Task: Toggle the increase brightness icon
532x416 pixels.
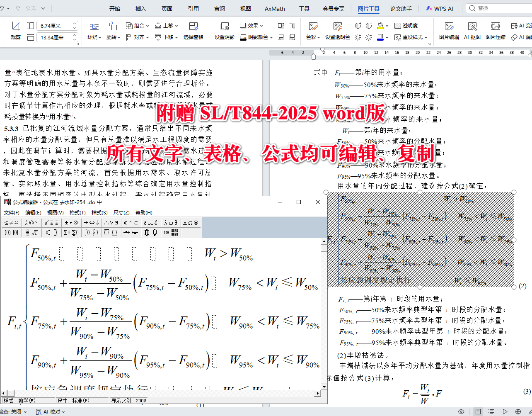Action: 358,36
